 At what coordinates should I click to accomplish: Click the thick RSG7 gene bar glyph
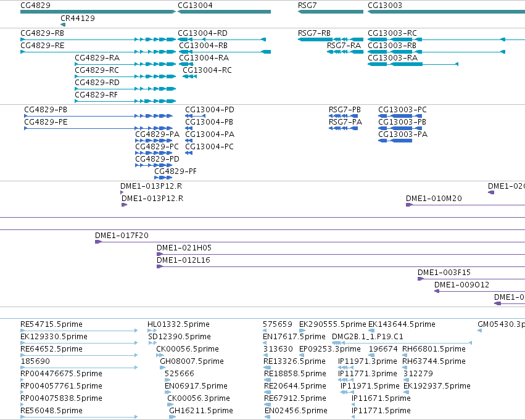[x=331, y=12]
